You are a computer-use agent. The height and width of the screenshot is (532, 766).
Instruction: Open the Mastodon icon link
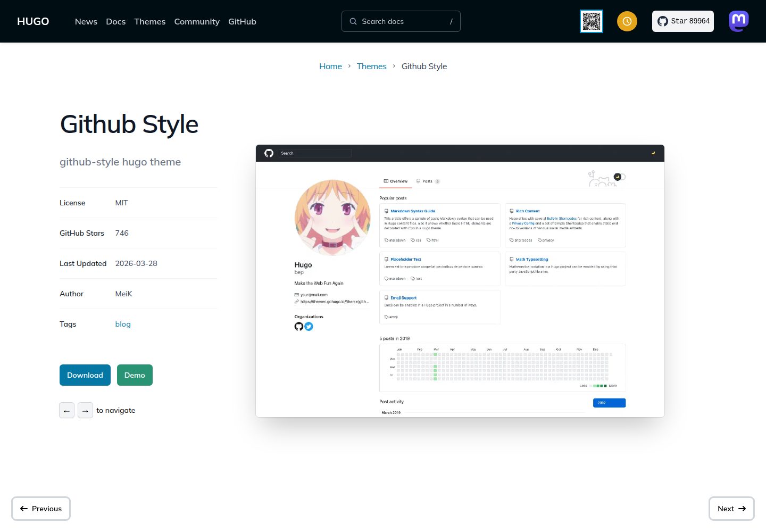pyautogui.click(x=739, y=21)
